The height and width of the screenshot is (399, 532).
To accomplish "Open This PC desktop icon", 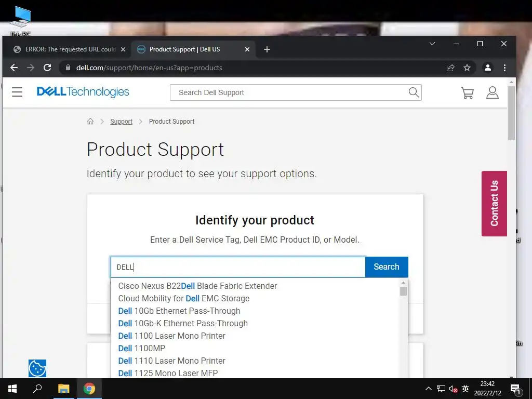I will click(x=20, y=20).
